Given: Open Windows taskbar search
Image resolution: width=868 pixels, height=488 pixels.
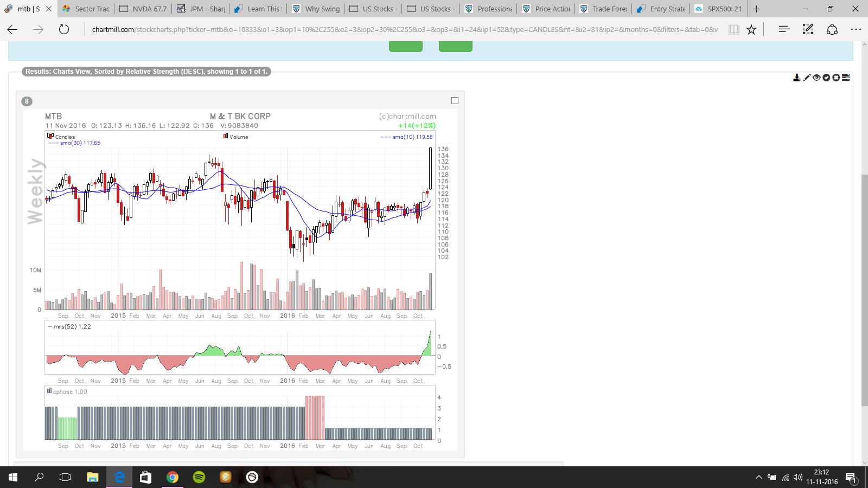Looking at the screenshot, I should pyautogui.click(x=39, y=477).
